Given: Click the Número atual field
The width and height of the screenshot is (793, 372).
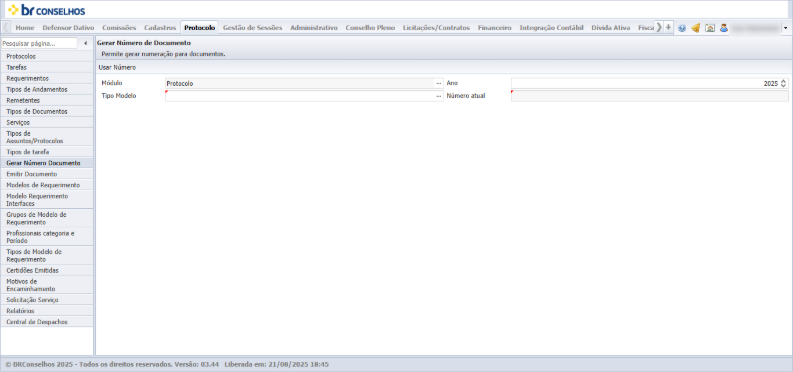Looking at the screenshot, I should point(649,96).
